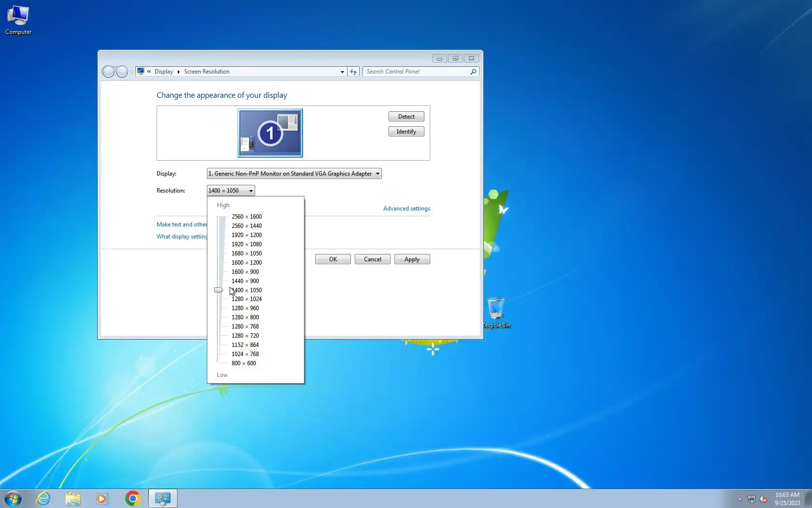Choose 1920 × 1080 resolution
Viewport: 812px width, 508px height.
tap(246, 244)
